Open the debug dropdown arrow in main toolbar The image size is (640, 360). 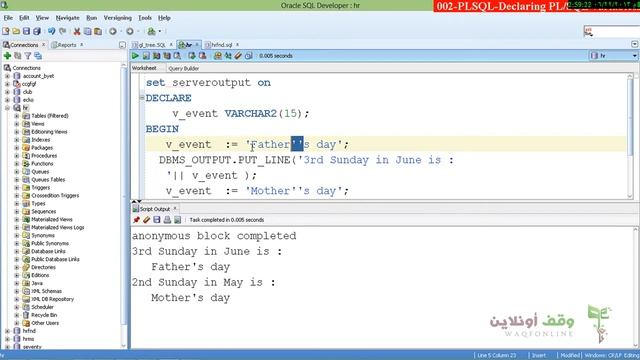click(x=160, y=31)
